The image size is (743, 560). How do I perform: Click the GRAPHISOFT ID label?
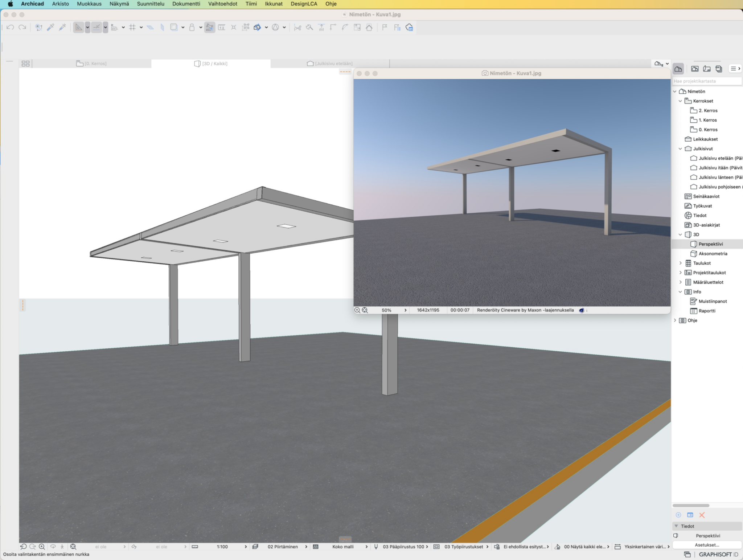coord(718,555)
